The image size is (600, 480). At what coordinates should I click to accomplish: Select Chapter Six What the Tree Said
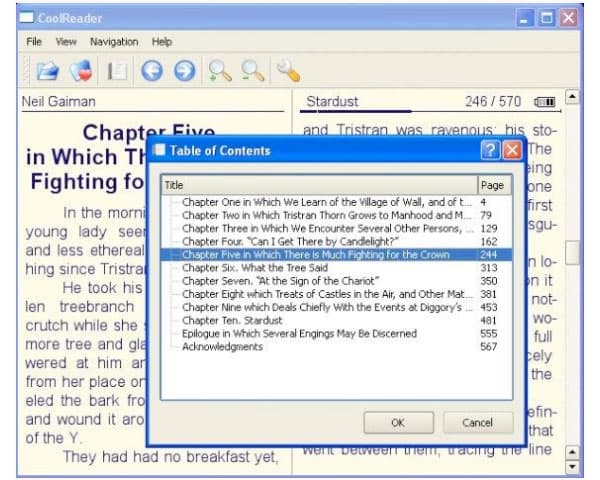336,268
